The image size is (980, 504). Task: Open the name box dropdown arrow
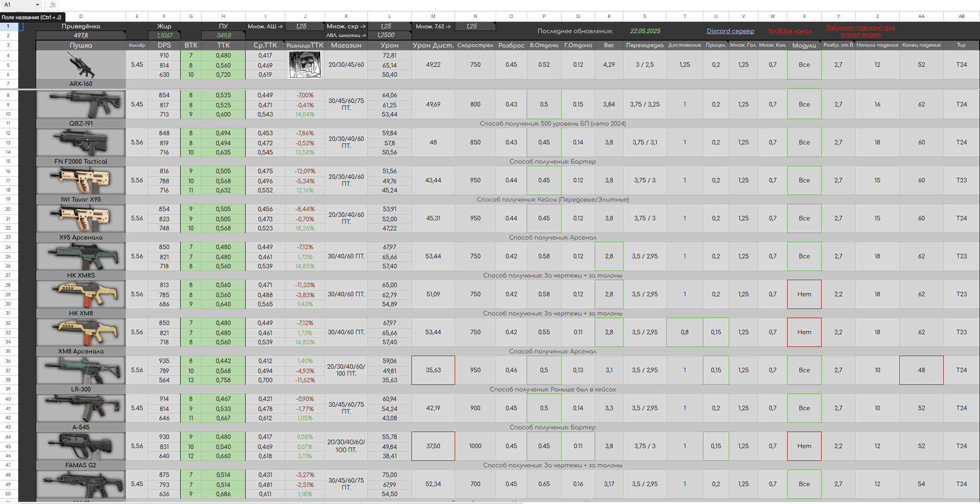point(38,5)
